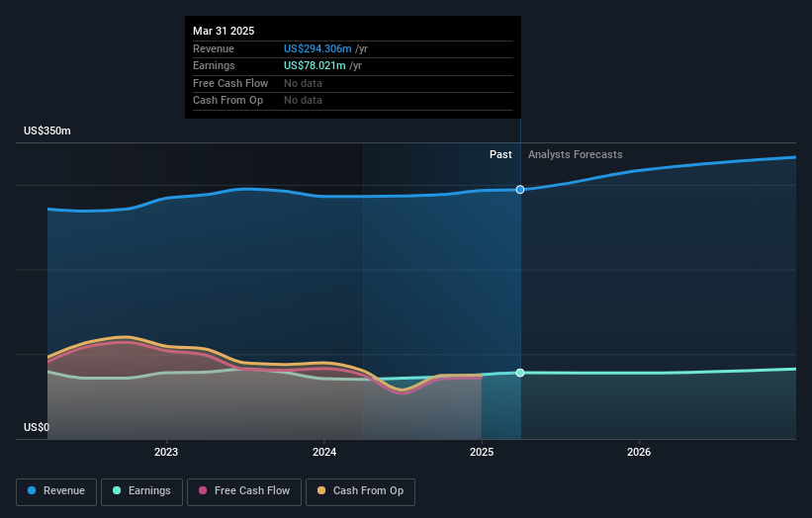Click the 2024 x-axis label

point(324,453)
